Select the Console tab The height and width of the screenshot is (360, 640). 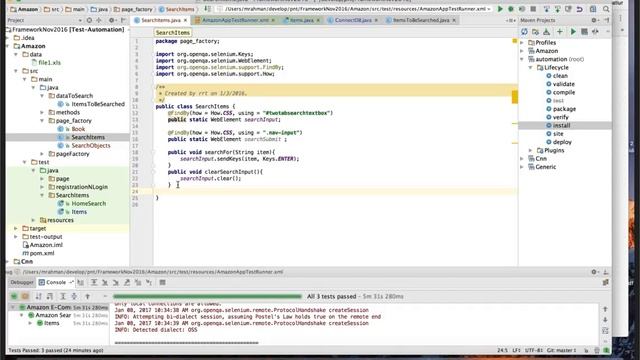(56, 282)
